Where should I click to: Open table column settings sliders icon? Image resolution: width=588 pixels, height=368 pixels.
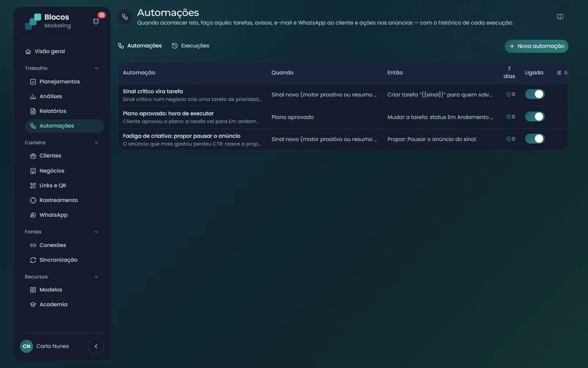tap(559, 73)
